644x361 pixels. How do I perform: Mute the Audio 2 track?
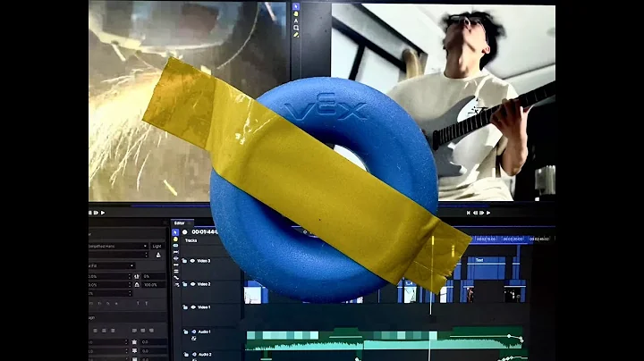[x=194, y=355]
